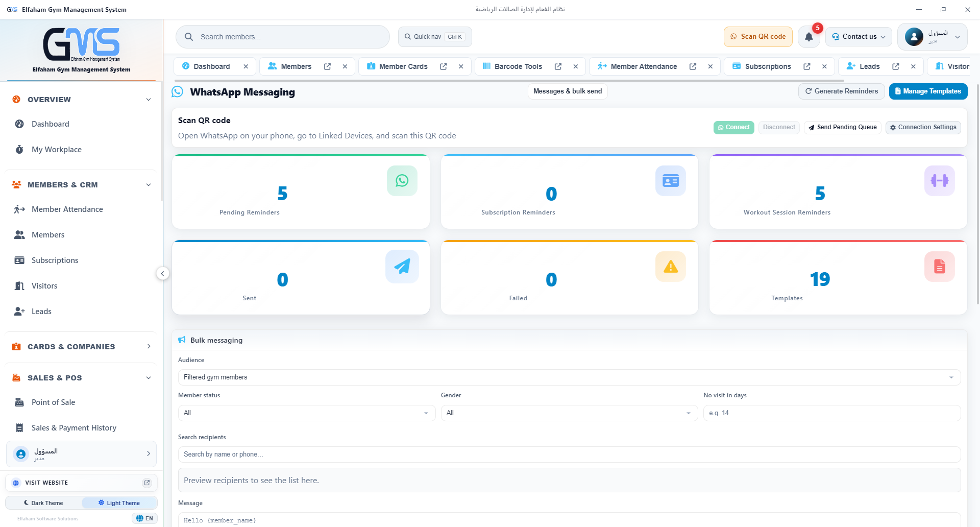Screen dimensions: 980x527
Task: Click the warning triangle icon on Failed card
Action: (671, 266)
